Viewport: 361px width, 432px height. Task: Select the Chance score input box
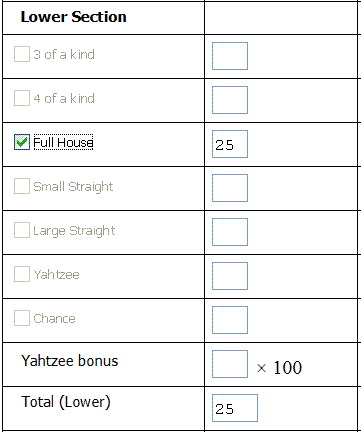coord(230,320)
